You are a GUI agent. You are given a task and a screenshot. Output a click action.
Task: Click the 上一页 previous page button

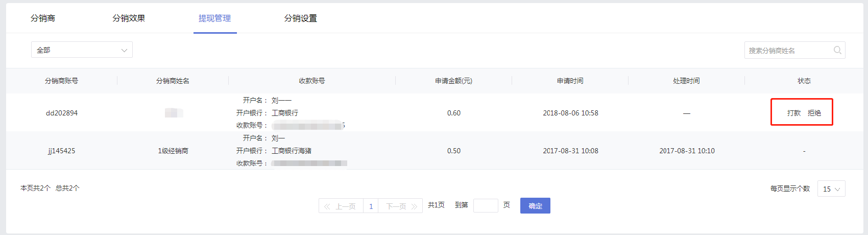(341, 206)
